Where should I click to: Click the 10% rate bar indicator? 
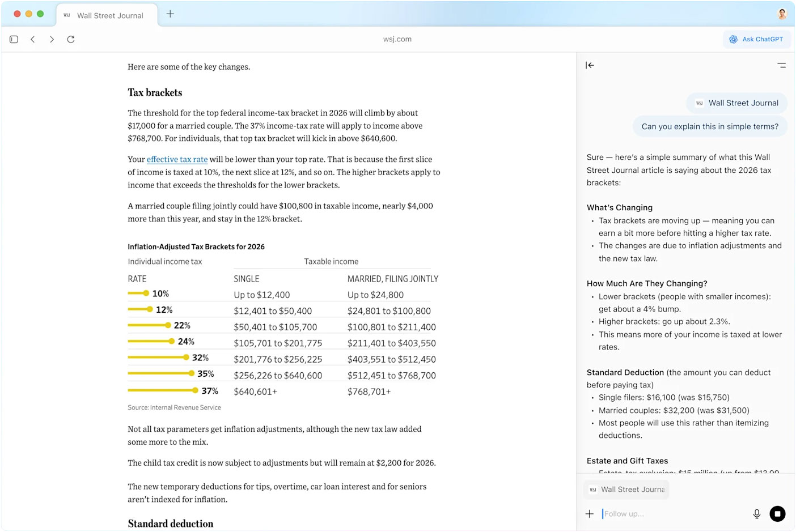[x=138, y=293]
